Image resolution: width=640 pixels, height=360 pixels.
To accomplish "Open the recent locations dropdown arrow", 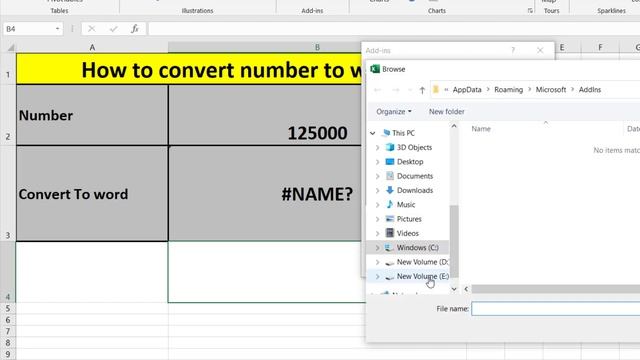I will point(410,90).
